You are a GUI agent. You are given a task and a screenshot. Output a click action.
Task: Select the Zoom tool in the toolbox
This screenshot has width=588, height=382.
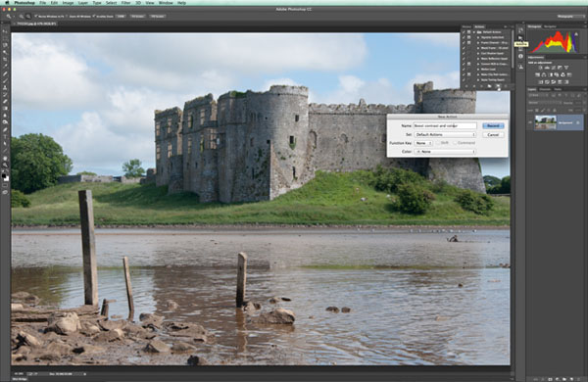(5, 165)
